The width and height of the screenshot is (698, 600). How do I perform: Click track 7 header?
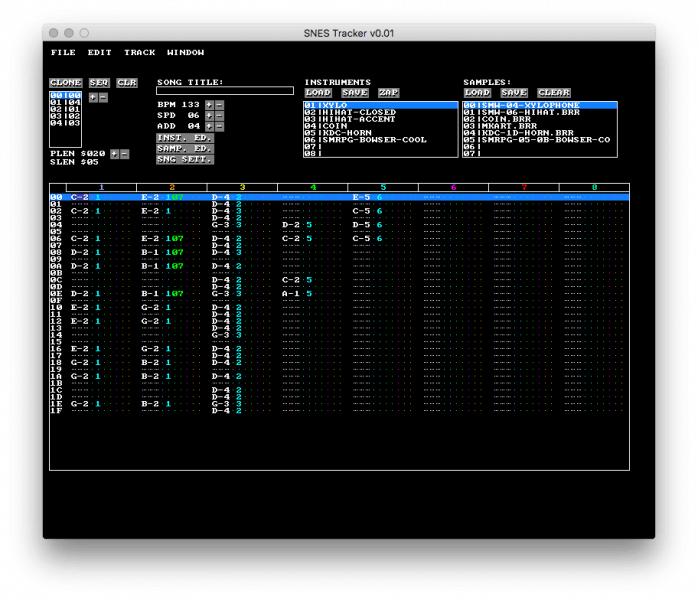point(524,187)
